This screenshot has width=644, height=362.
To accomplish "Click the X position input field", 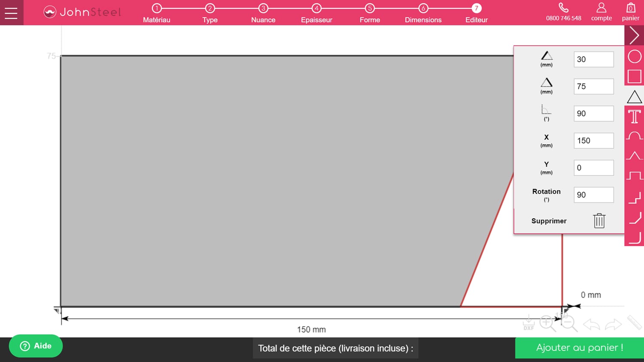I will pyautogui.click(x=593, y=141).
